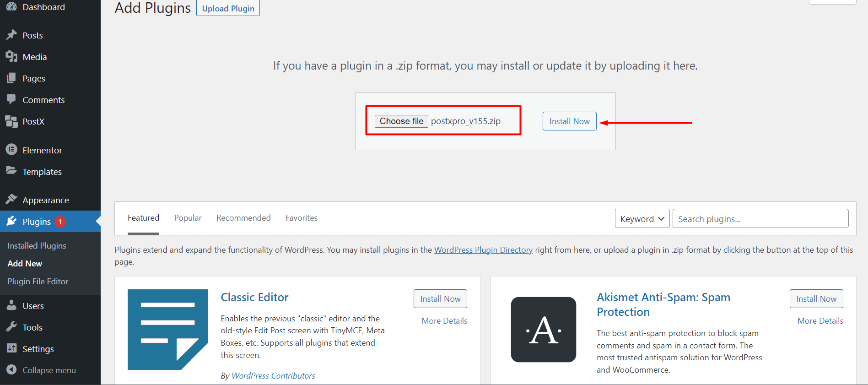Click the Upload Plugin button
Image resolution: width=868 pixels, height=385 pixels.
click(x=228, y=8)
